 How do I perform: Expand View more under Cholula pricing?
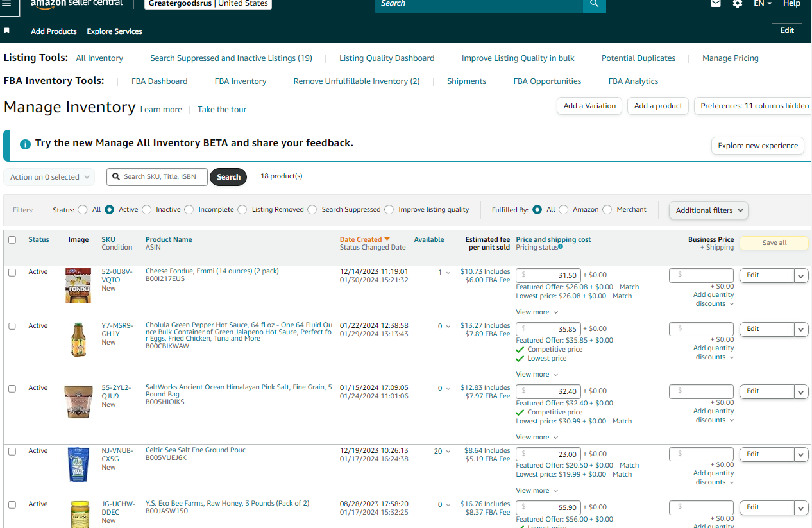(x=537, y=375)
